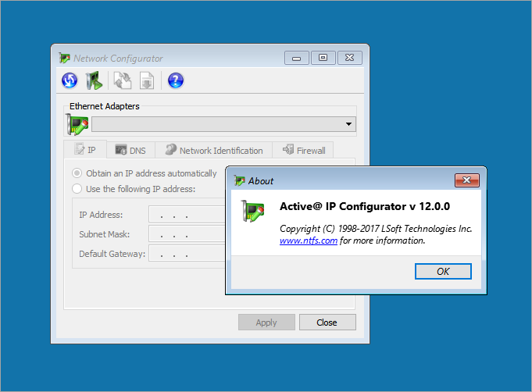Click the copy-pages toolbar icon
Image resolution: width=532 pixels, height=392 pixels.
(x=123, y=80)
